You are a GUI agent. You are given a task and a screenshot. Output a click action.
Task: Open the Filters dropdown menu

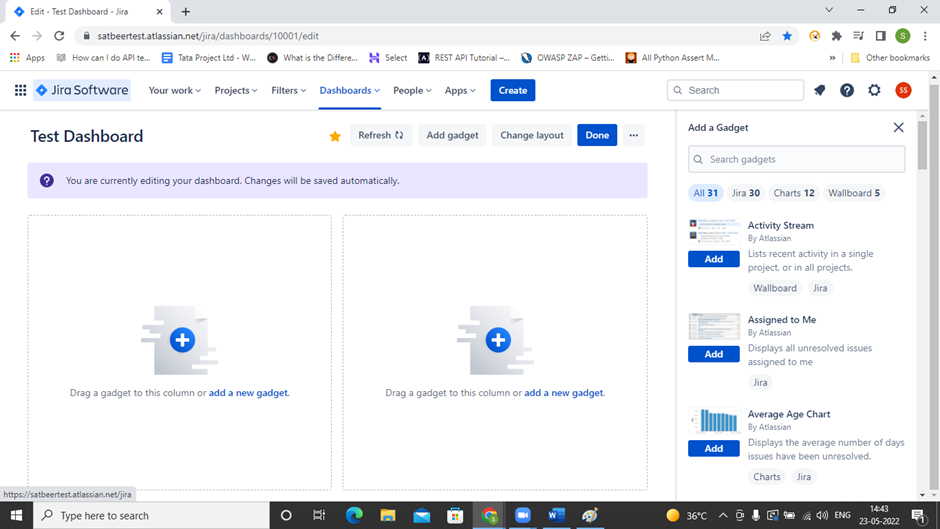point(289,90)
